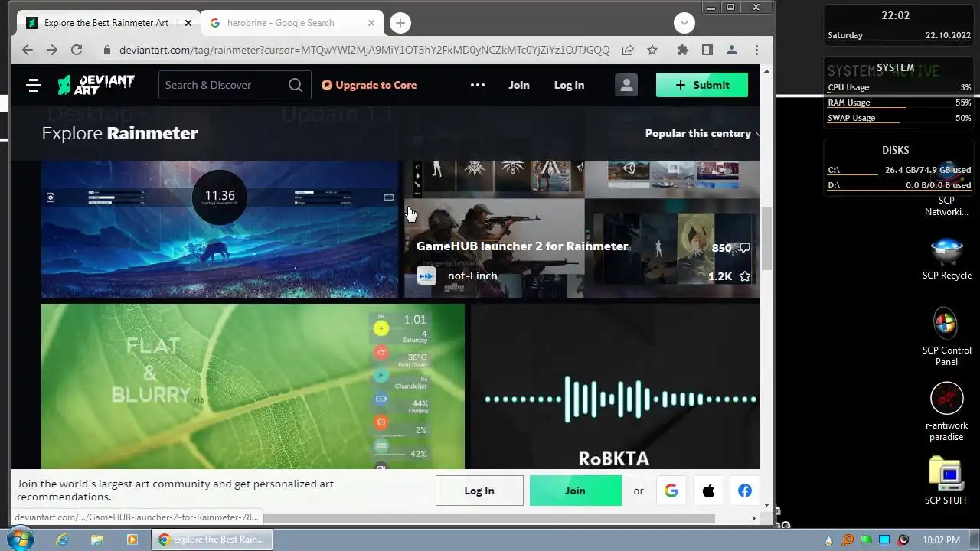
Task: Click Chrome's forward arrow
Action: tap(51, 50)
